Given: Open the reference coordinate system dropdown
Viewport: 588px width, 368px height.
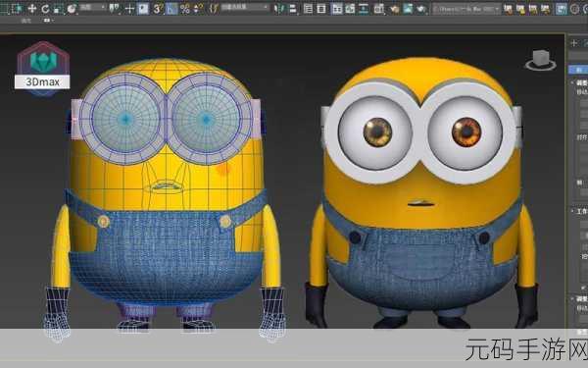Looking at the screenshot, I should coord(93,8).
